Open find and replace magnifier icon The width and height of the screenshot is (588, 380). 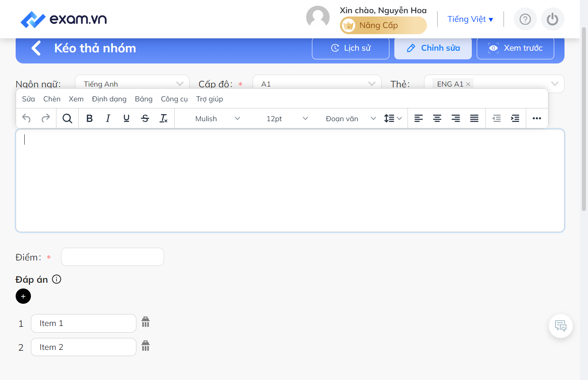click(67, 118)
